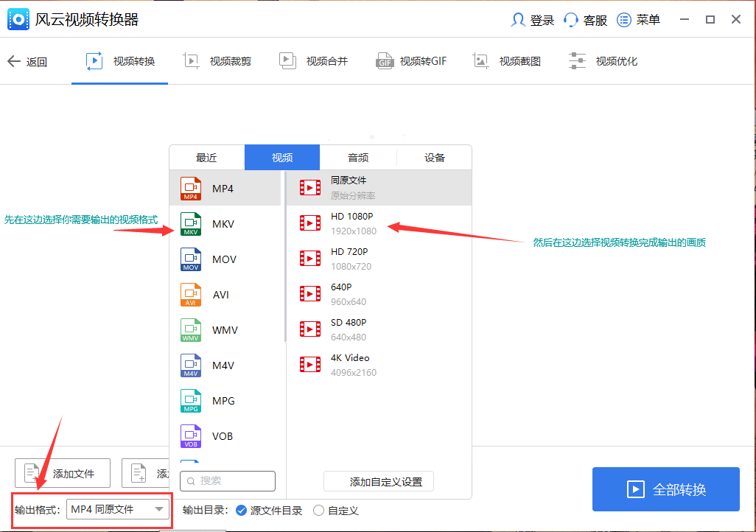This screenshot has height=532, width=756.
Task: Open the 菜单 list icon
Action: (624, 20)
